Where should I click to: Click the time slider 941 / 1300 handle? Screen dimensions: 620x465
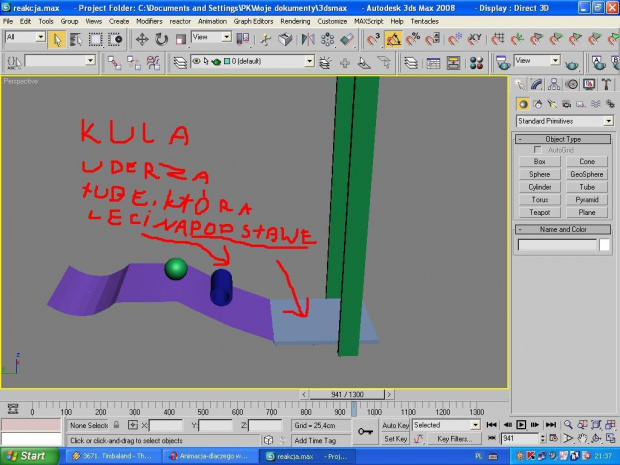[x=347, y=394]
